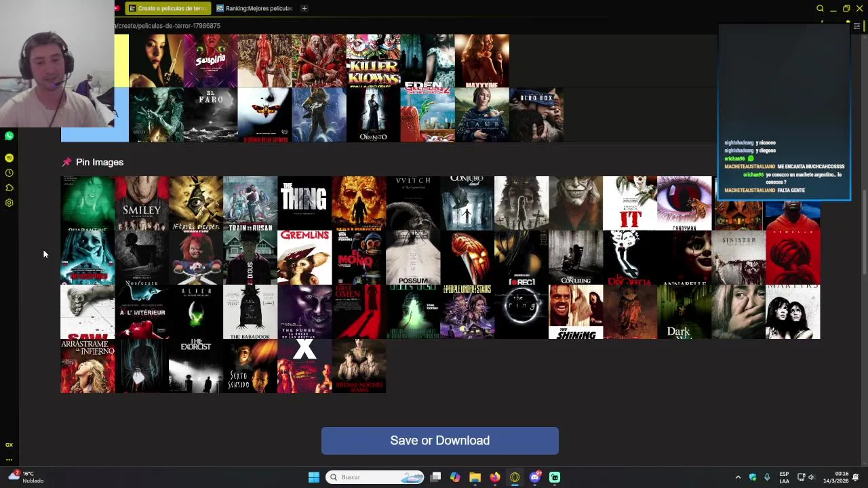
Task: Open Discord from the taskbar
Action: coord(535,477)
